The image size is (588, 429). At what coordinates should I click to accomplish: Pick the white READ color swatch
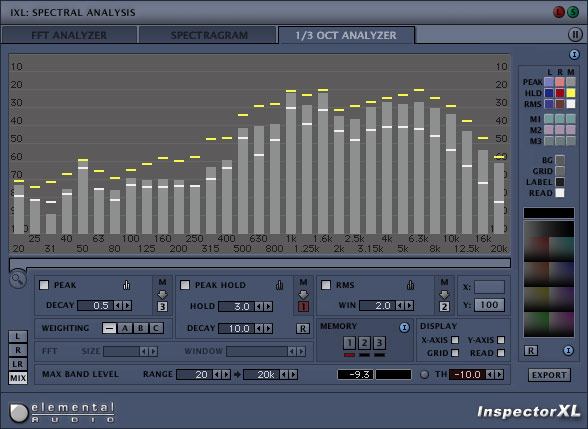click(560, 193)
